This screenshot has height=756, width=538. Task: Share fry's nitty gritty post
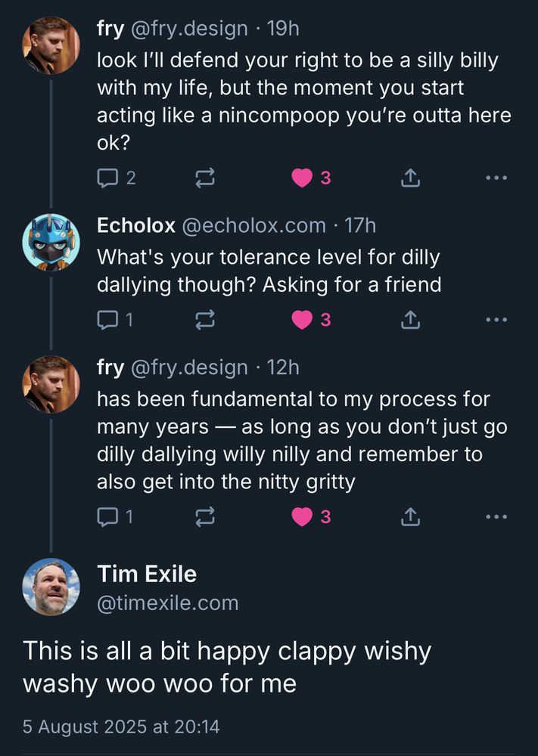point(409,517)
